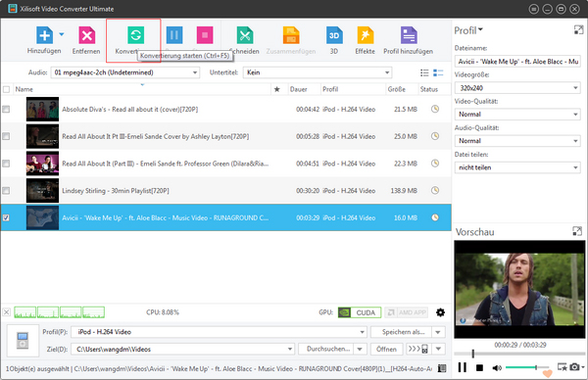Select the Lindsey Stirling video thumbnail
The width and height of the screenshot is (588, 380).
42,191
